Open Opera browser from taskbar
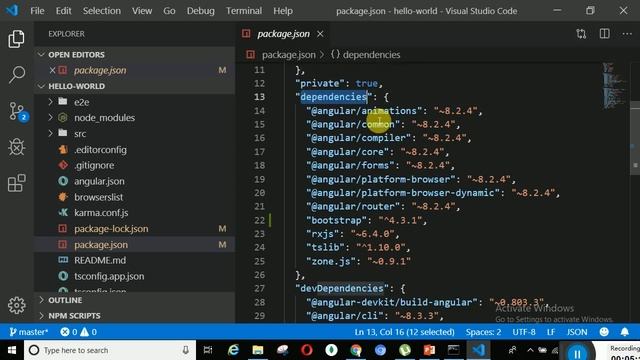This screenshot has height=360, width=640. [x=307, y=350]
